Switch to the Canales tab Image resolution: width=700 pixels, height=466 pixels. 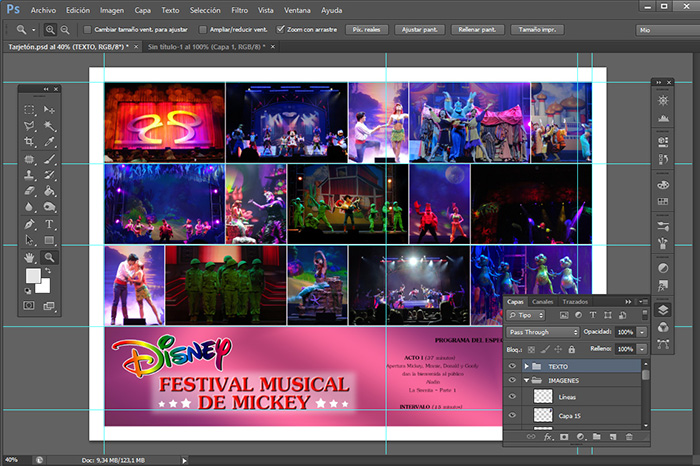tap(542, 302)
